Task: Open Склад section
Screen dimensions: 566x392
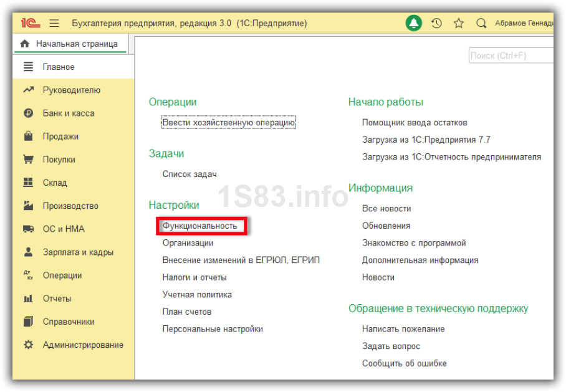Action: (x=74, y=182)
